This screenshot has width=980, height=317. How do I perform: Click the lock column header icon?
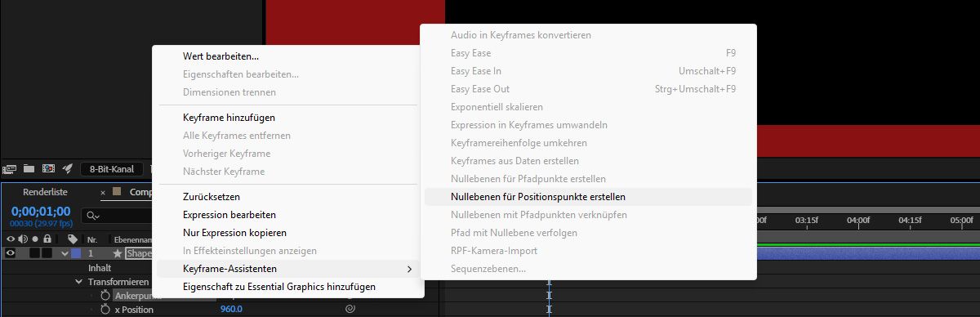(x=48, y=239)
